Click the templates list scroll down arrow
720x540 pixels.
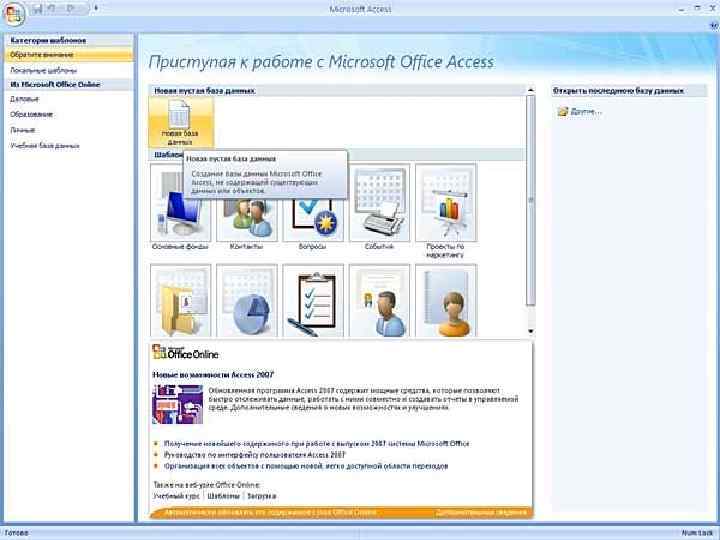(531, 332)
